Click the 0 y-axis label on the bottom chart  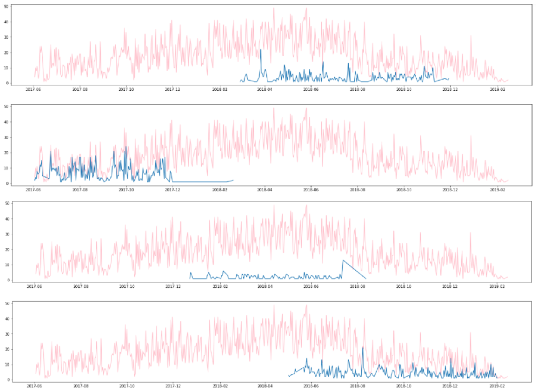(x=8, y=380)
